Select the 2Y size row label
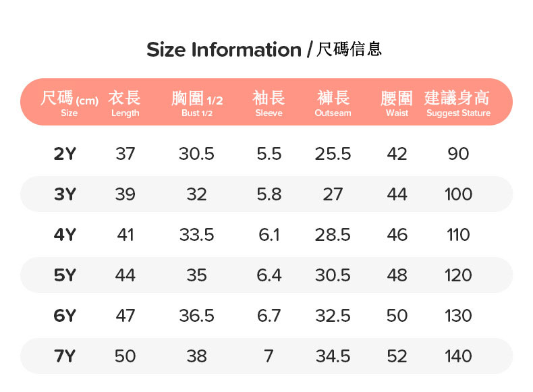 (65, 154)
